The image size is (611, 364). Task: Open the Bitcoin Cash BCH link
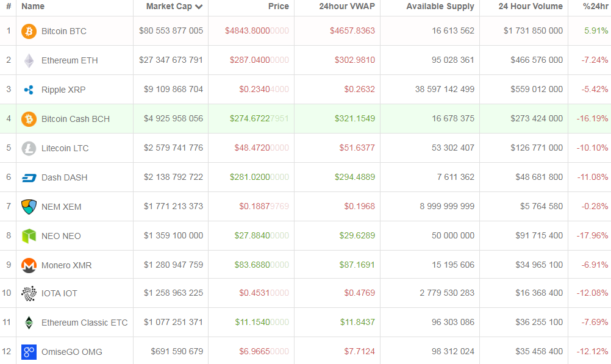(x=76, y=119)
